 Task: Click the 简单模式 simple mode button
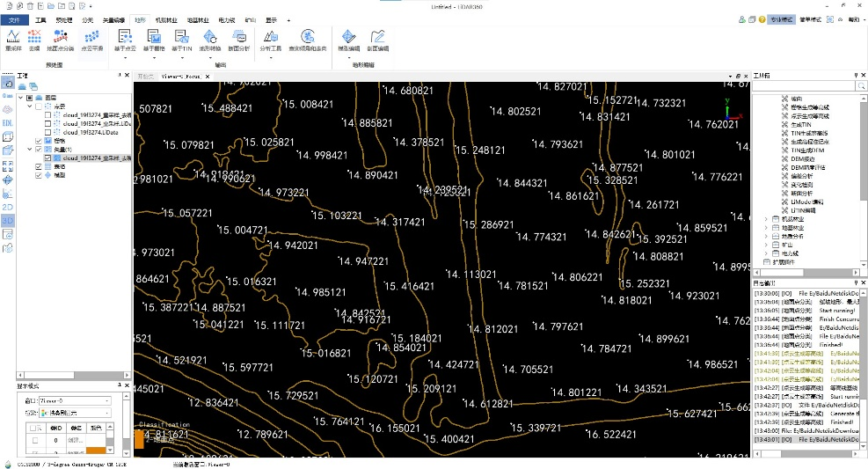pos(811,19)
